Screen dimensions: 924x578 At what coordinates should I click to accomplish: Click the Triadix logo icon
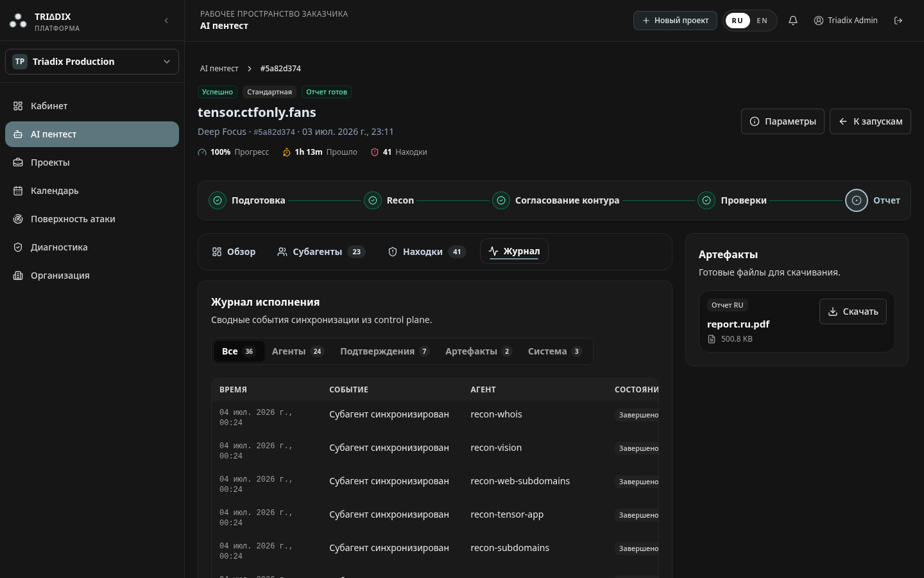pyautogui.click(x=18, y=21)
